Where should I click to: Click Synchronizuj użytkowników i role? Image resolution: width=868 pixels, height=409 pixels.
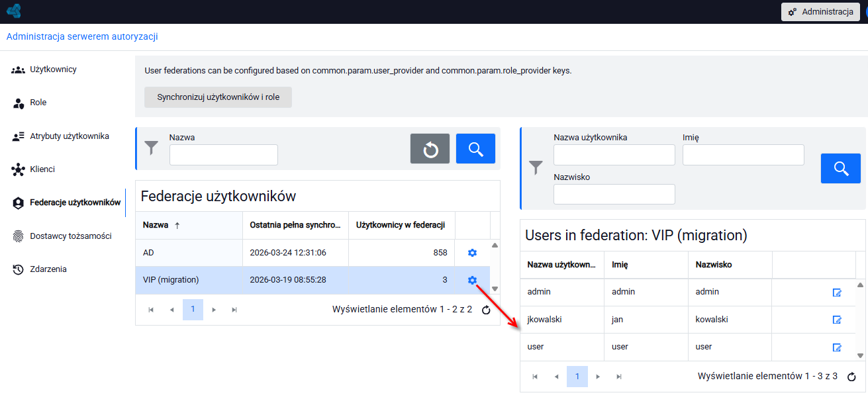[218, 97]
